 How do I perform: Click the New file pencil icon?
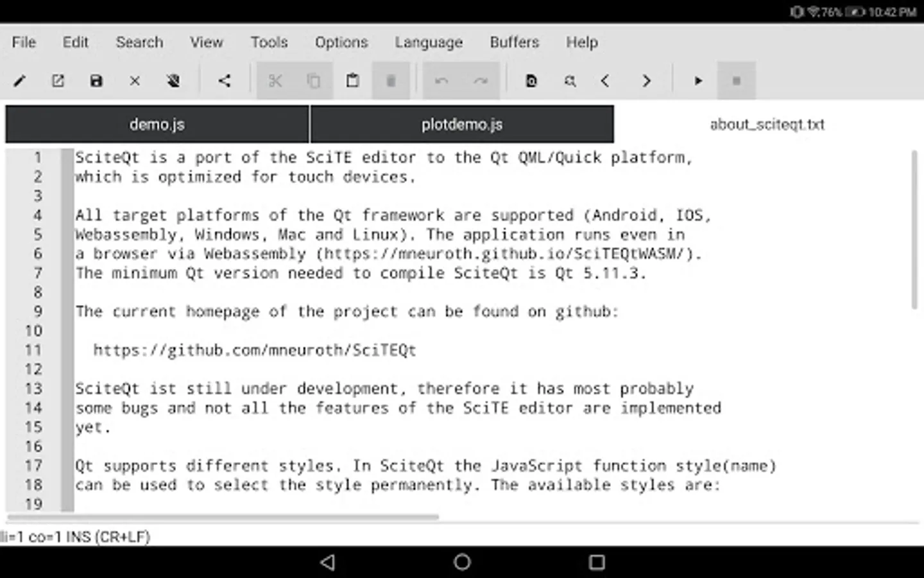(x=20, y=81)
